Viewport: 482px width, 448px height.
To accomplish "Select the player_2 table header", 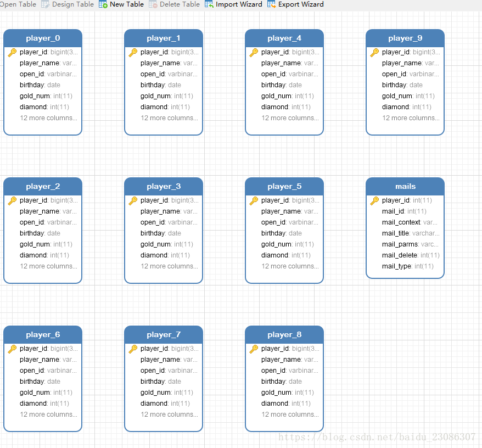I will pos(43,186).
